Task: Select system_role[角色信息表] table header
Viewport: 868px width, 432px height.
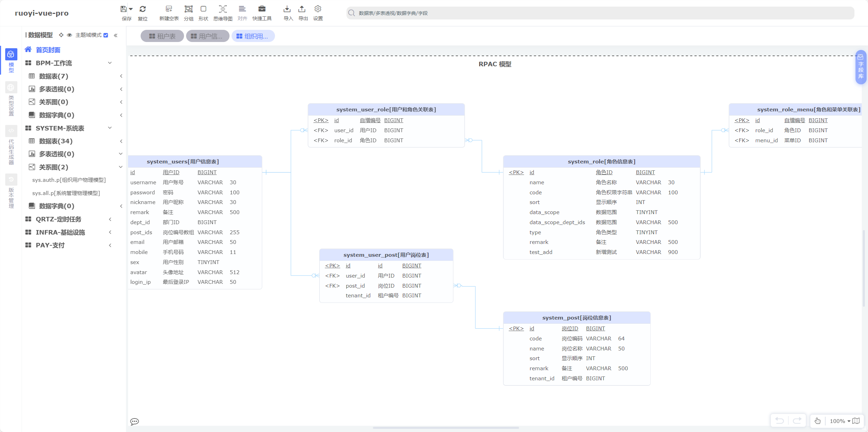Action: click(601, 162)
